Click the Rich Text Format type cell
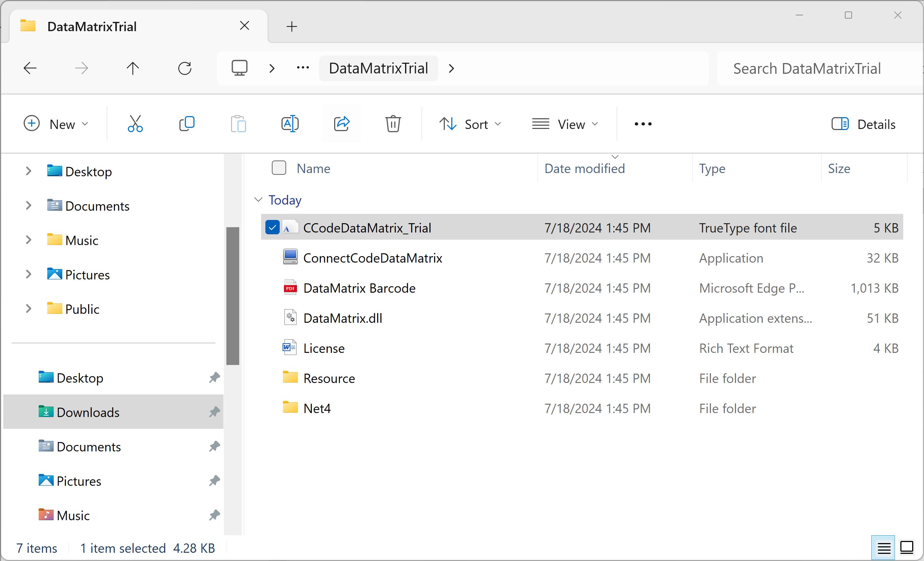 [746, 348]
